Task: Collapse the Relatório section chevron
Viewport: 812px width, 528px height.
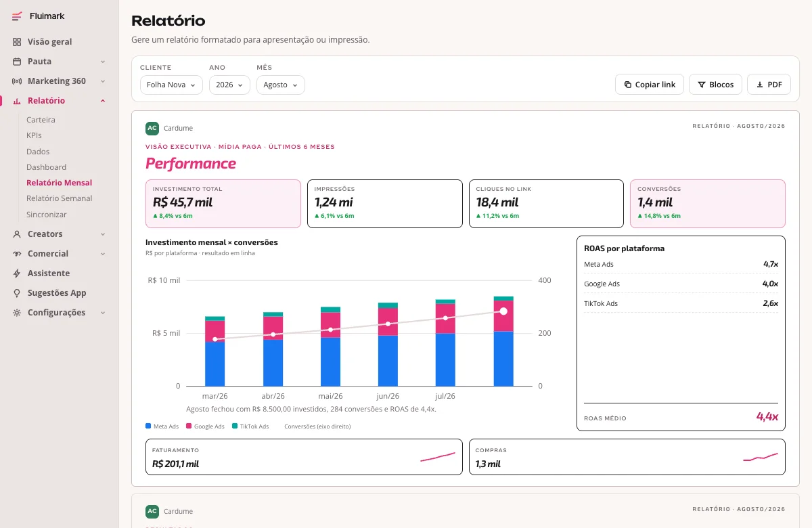Action: pyautogui.click(x=103, y=101)
